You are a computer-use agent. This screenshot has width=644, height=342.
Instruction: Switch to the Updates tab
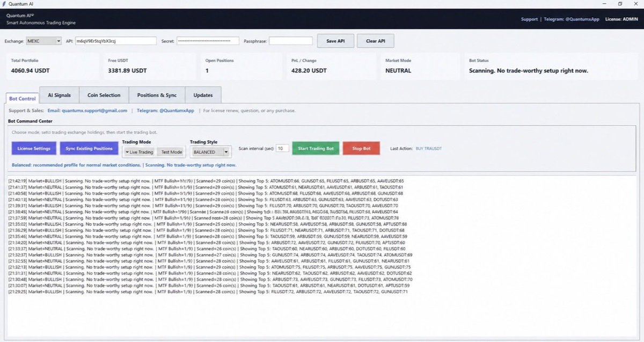coord(203,95)
